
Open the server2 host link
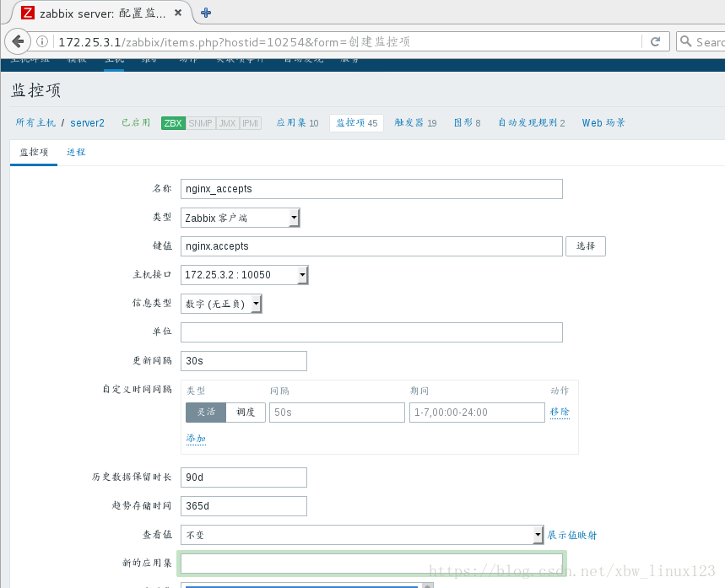[88, 122]
